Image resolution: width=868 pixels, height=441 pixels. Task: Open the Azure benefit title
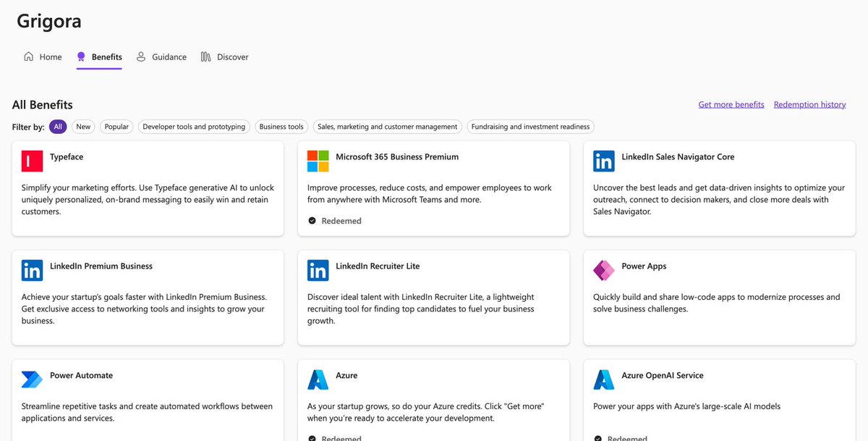pos(346,375)
